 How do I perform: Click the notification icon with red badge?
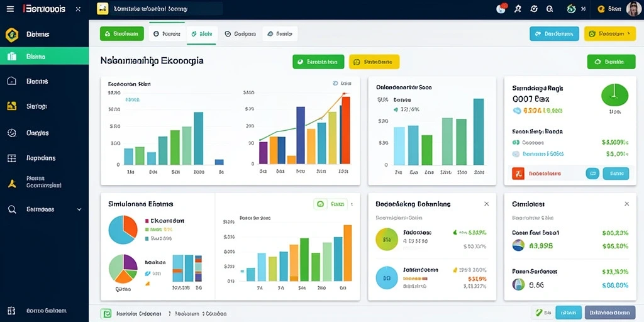point(501,9)
